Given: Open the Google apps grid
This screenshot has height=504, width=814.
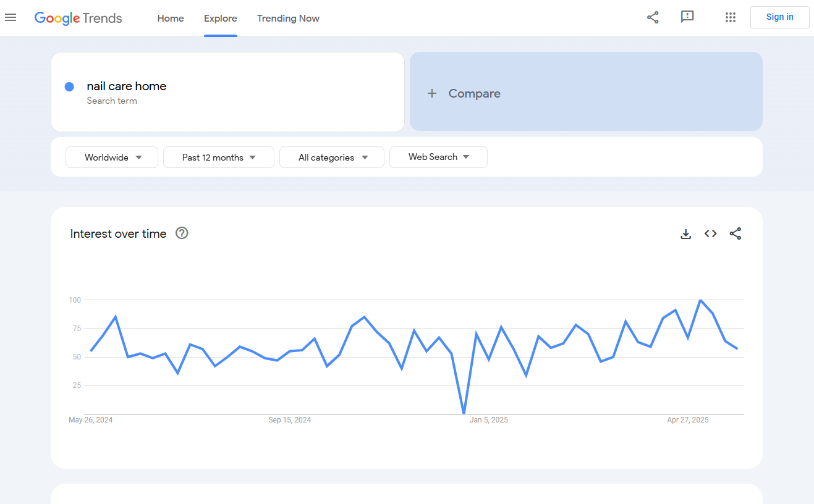Looking at the screenshot, I should click(731, 17).
